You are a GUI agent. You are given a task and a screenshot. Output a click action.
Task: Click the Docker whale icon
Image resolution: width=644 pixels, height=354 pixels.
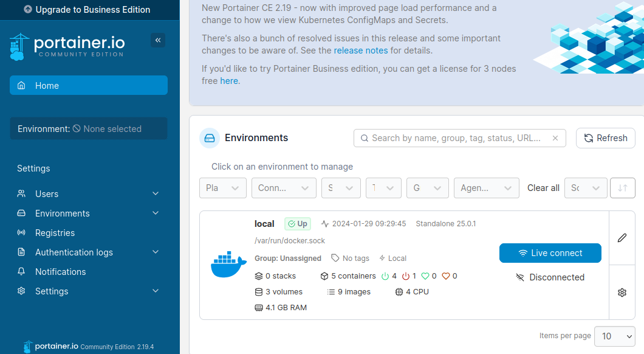click(228, 265)
